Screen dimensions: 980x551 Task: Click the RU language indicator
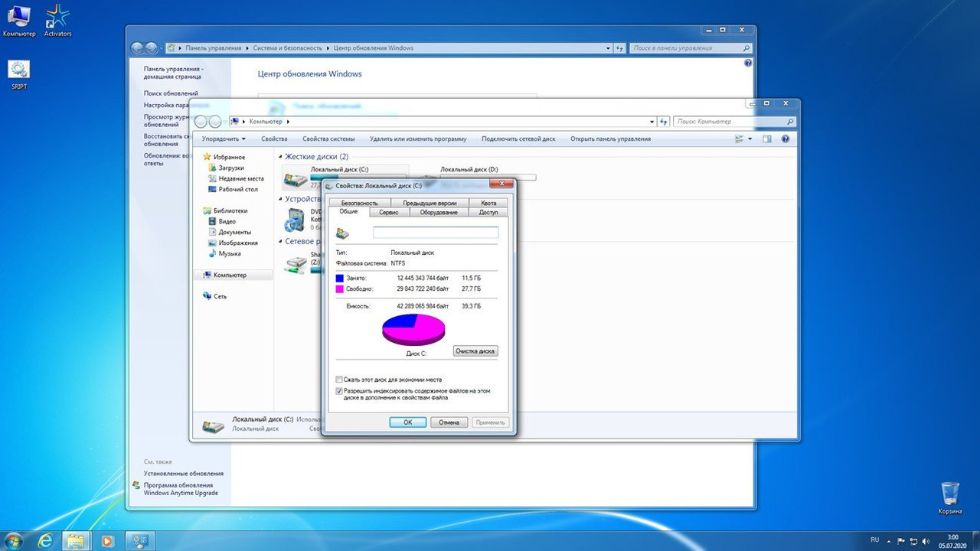pos(876,541)
